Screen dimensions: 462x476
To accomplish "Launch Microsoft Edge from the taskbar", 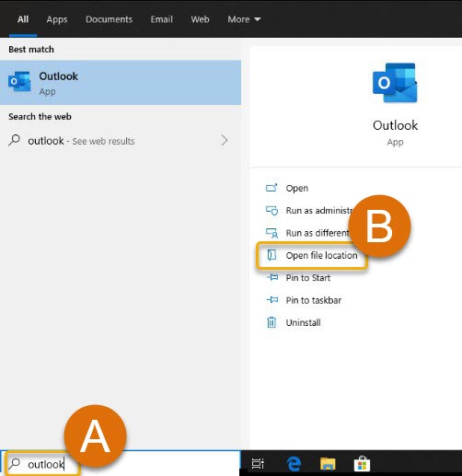I will (294, 464).
